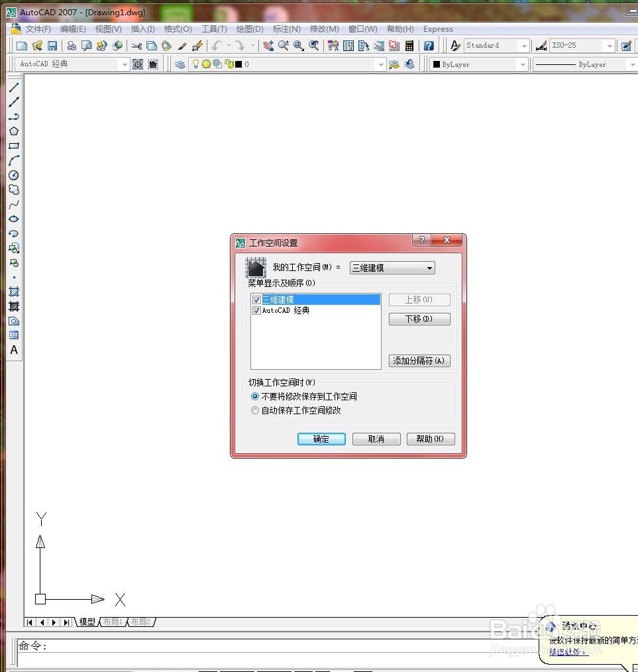
Task: Expand the undo history arrow
Action: pos(229,46)
